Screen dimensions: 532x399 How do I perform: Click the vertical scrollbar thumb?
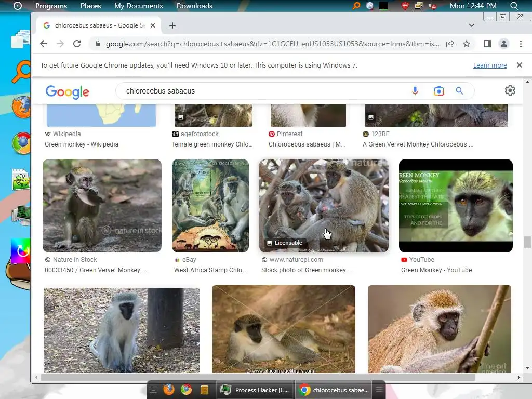coord(527,242)
